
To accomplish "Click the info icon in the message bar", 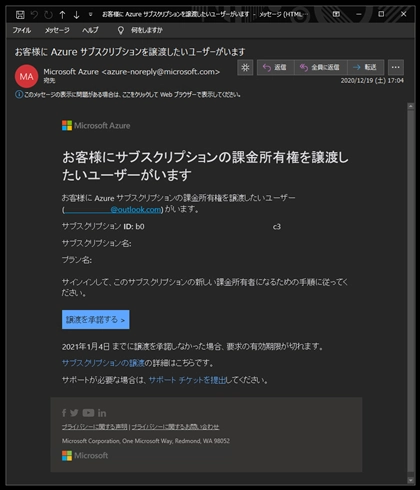I will coord(19,95).
